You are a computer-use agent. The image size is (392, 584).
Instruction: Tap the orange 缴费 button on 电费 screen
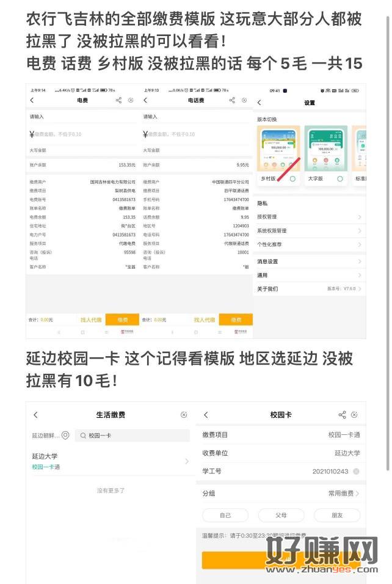(123, 319)
